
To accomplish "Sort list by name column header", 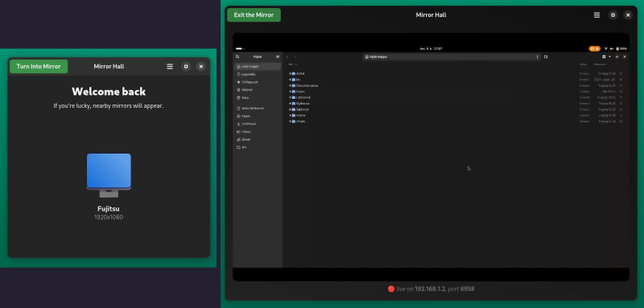I will pos(291,64).
